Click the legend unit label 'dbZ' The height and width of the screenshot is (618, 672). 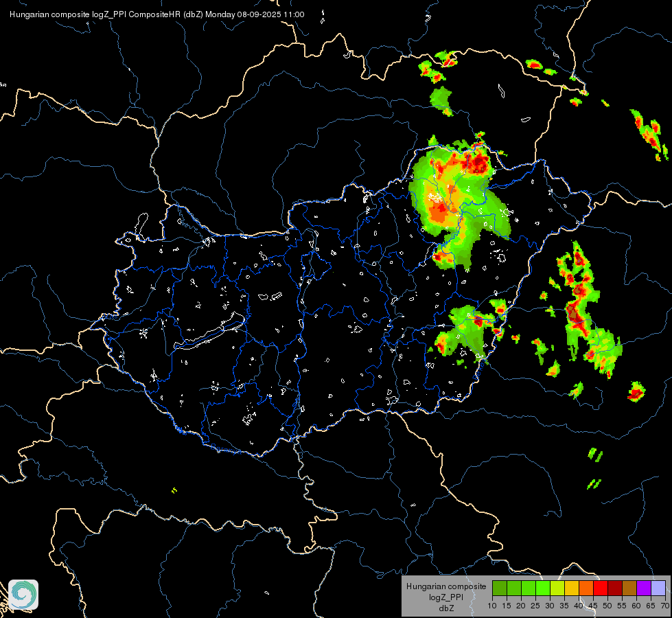[x=446, y=608]
